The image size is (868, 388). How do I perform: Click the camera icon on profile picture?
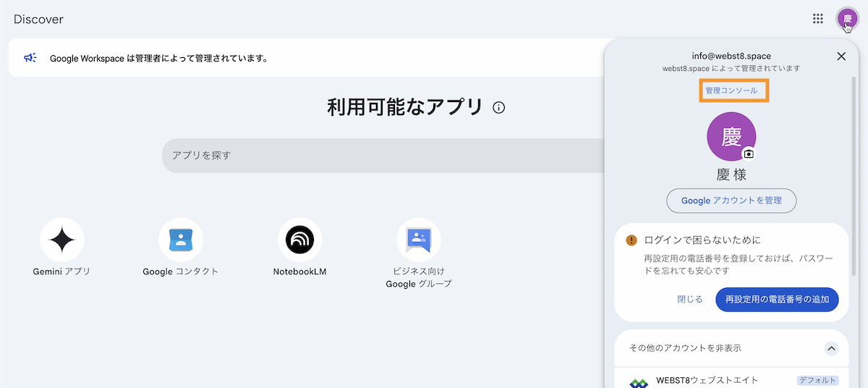pyautogui.click(x=749, y=153)
